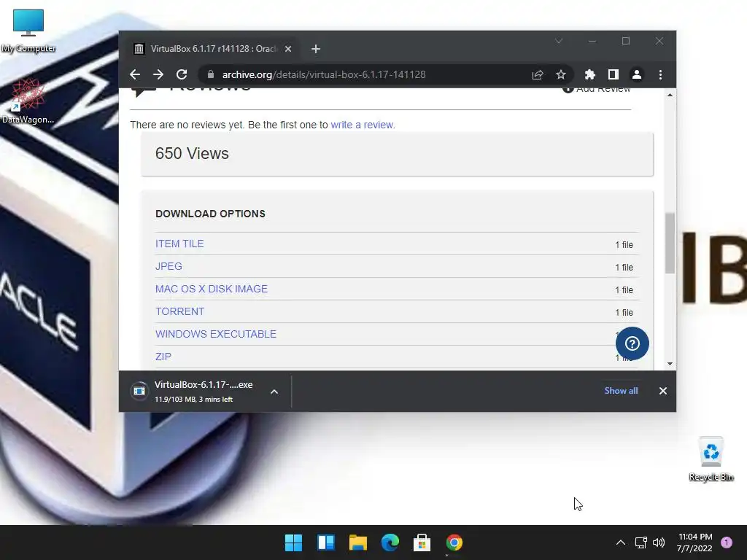Share this page icon in address bar
Screen dimensions: 747x560
538,75
